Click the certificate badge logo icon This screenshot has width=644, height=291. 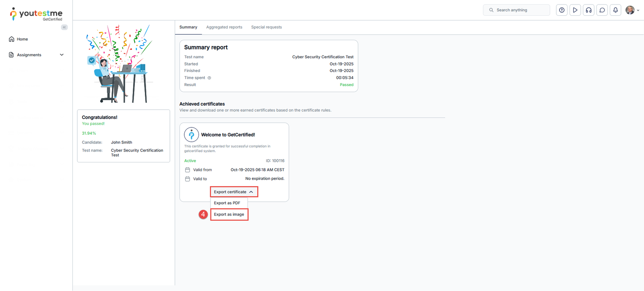192,135
